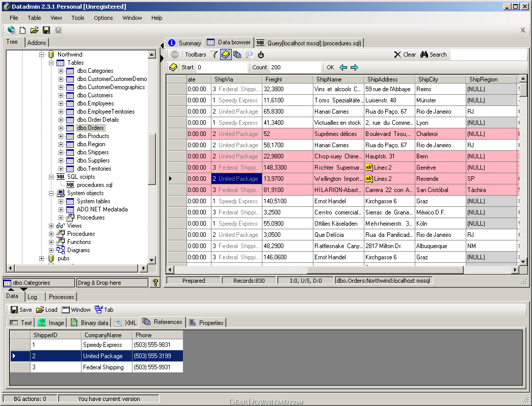Image resolution: width=532 pixels, height=406 pixels.
Task: Click the next page right arrow
Action: coord(354,67)
